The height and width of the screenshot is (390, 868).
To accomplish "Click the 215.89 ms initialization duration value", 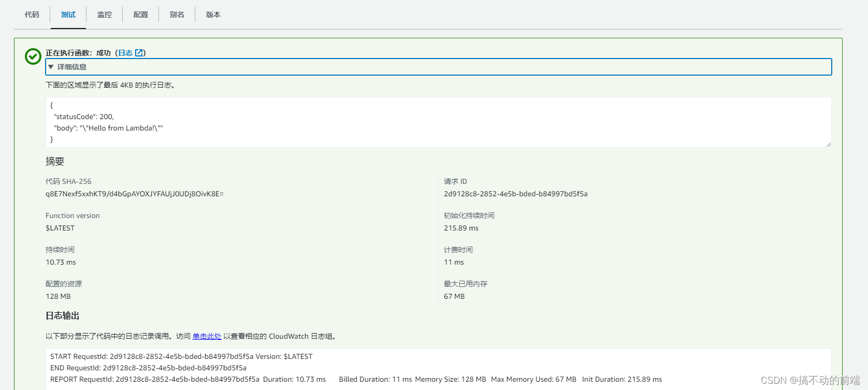I will coord(461,228).
